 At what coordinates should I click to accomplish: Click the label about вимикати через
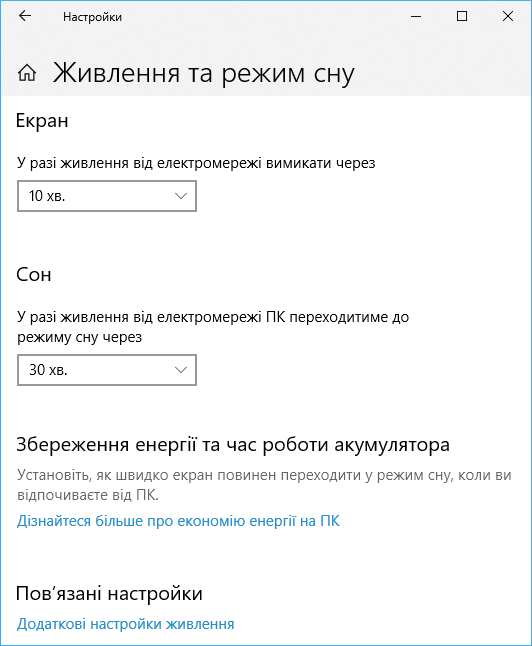tap(196, 164)
